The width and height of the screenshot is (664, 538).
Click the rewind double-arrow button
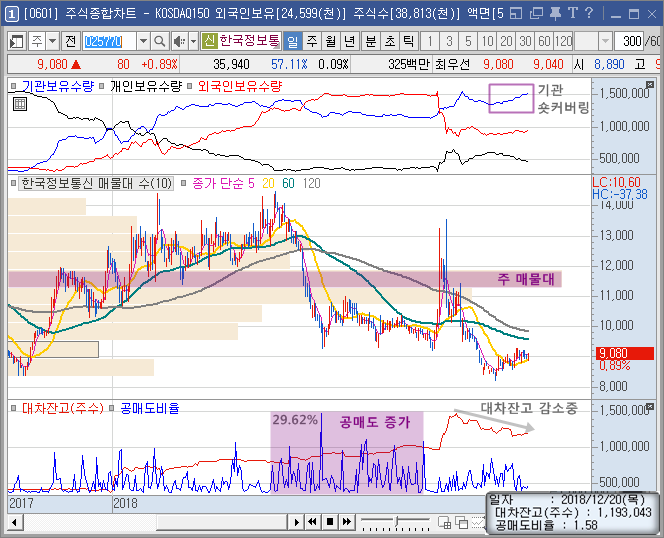tap(313, 522)
